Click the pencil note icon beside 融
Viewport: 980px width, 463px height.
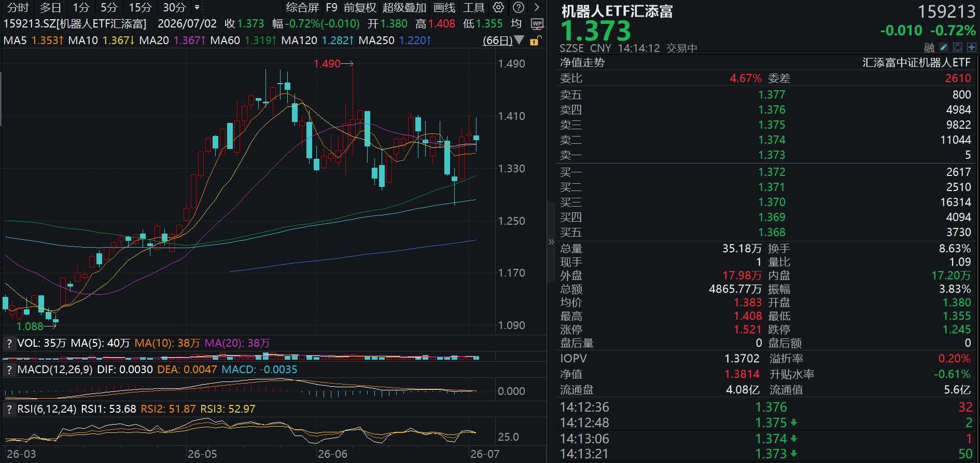click(944, 47)
